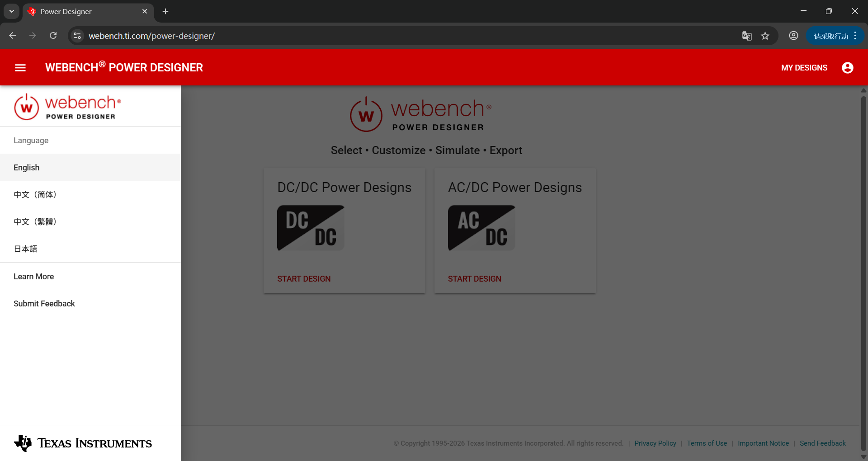This screenshot has width=868, height=461.
Task: Select 日本語 language
Action: coord(90,249)
